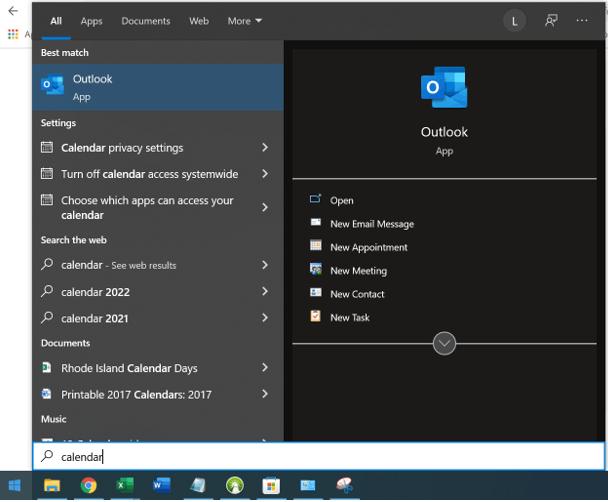Launch Word from the taskbar
The height and width of the screenshot is (502, 608).
coord(161,486)
